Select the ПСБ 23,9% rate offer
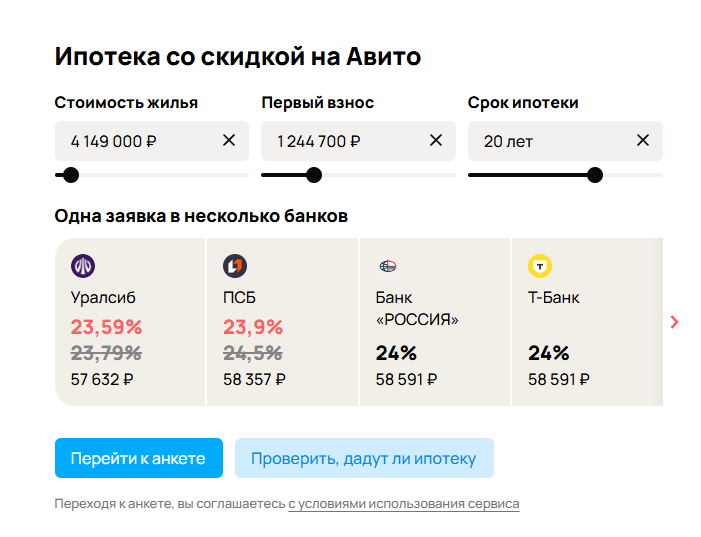701x537 pixels. pos(253,327)
